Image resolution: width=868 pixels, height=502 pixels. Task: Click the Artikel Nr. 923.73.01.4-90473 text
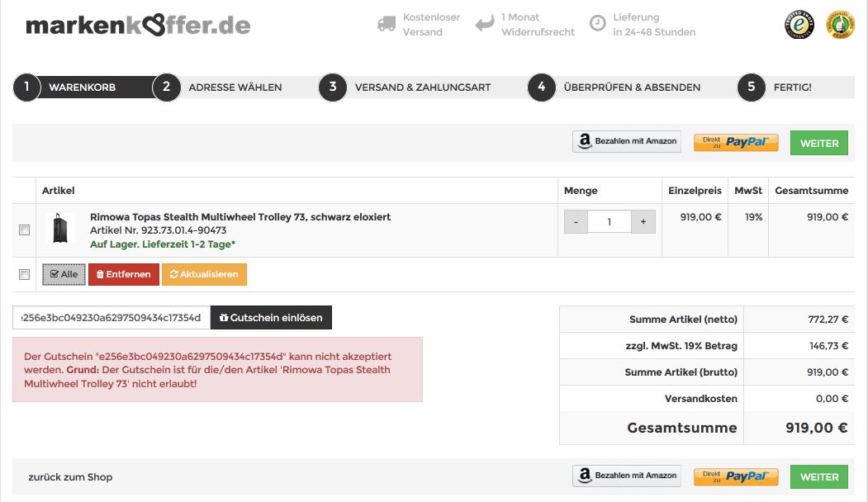pos(159,230)
